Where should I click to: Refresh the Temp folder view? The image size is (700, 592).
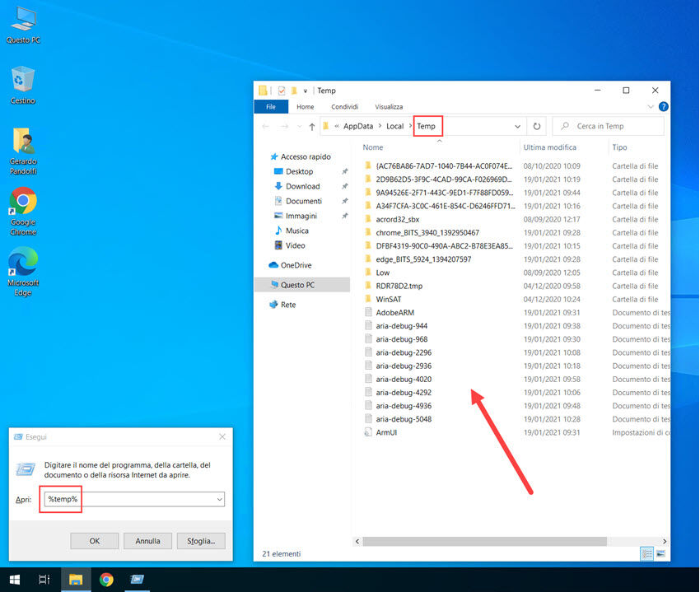pos(536,125)
